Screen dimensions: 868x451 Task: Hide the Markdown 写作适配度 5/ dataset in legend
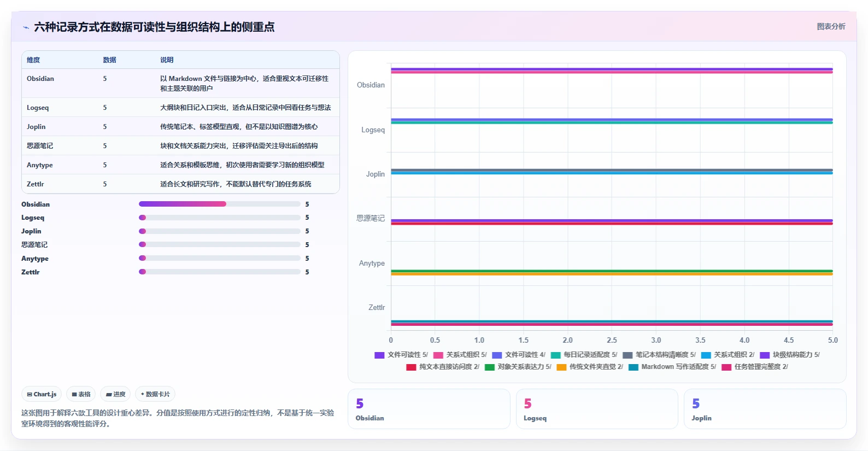672,367
